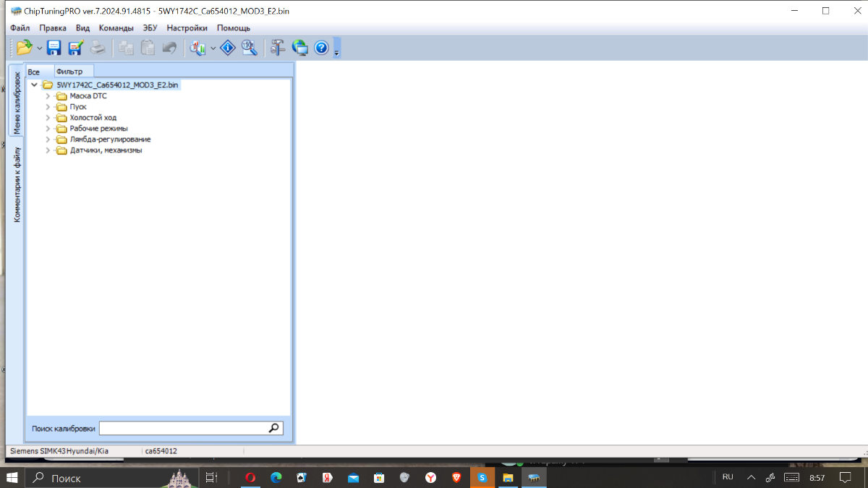Screen dimensions: 868x488
Task: Open the Файл menu
Action: click(x=20, y=28)
